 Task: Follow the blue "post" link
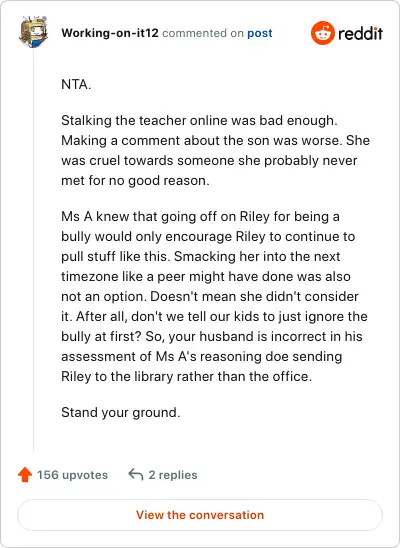click(260, 34)
